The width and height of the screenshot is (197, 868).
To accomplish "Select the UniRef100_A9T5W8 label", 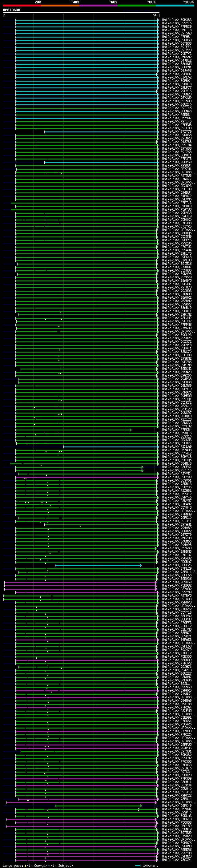I will (x=176, y=176).
